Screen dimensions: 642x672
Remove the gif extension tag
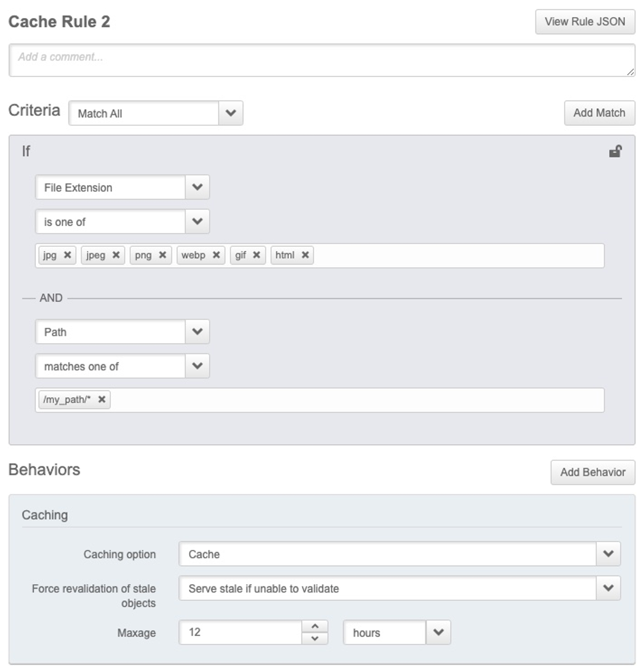pos(256,255)
